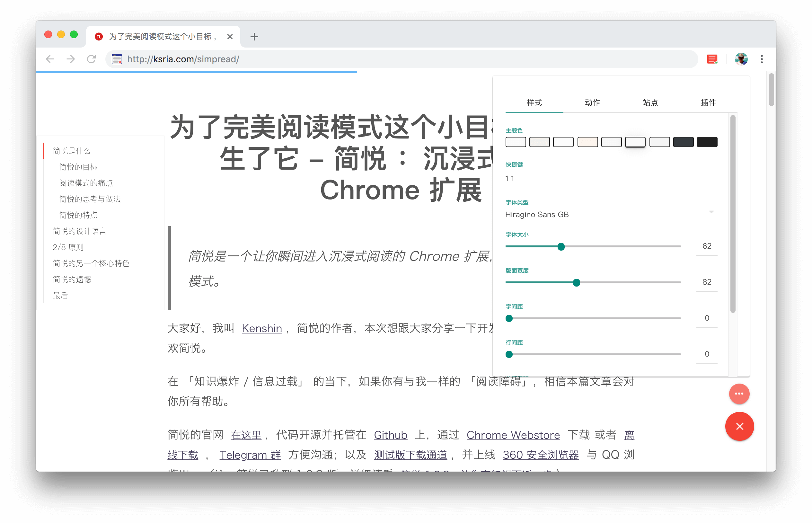Click the site info icon in address bar
812x523 pixels.
(117, 59)
